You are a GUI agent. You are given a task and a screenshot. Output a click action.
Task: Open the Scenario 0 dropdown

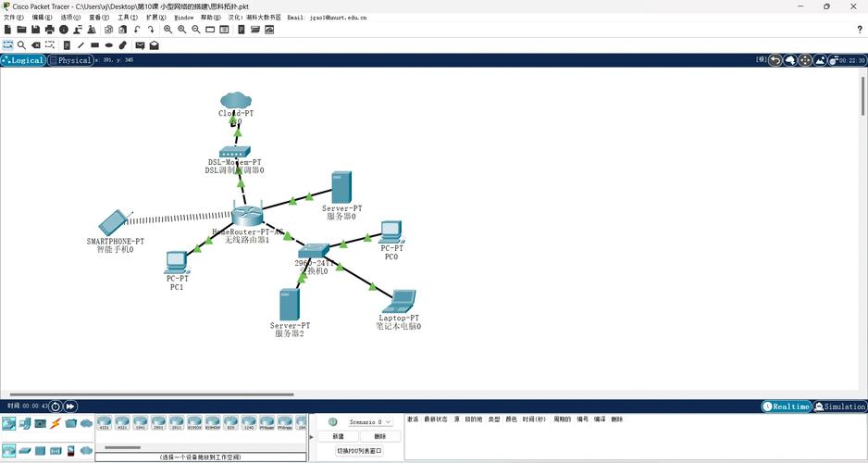370,422
